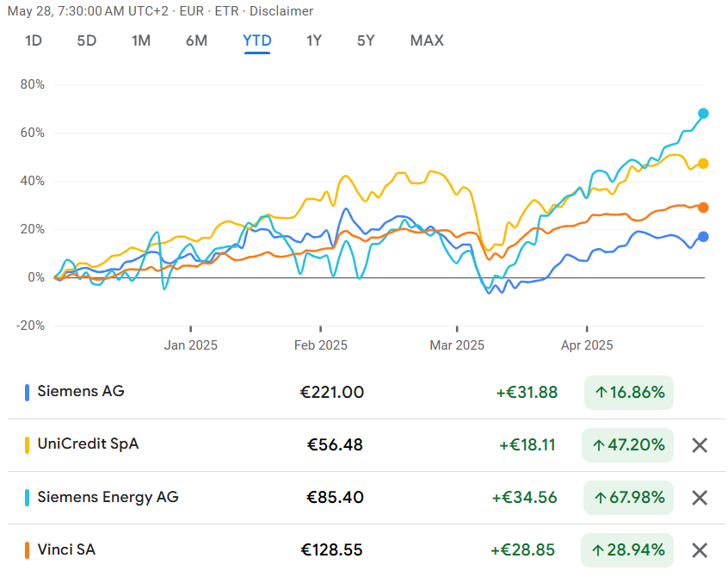This screenshot has height=577, width=728.
Task: Remove Vinci SA from comparison
Action: 700,550
